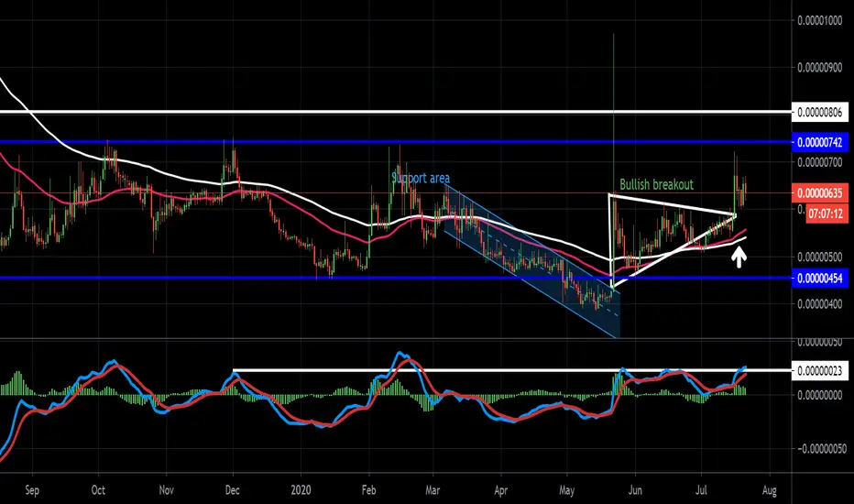This screenshot has width=854, height=504.
Task: Click the blue 0.00000742 price label
Action: pos(819,142)
